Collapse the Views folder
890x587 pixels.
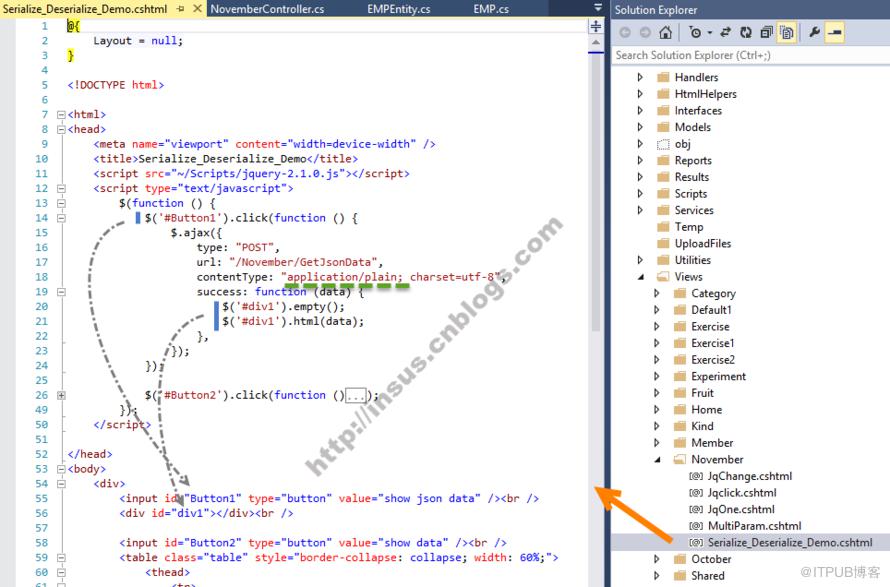click(x=641, y=277)
